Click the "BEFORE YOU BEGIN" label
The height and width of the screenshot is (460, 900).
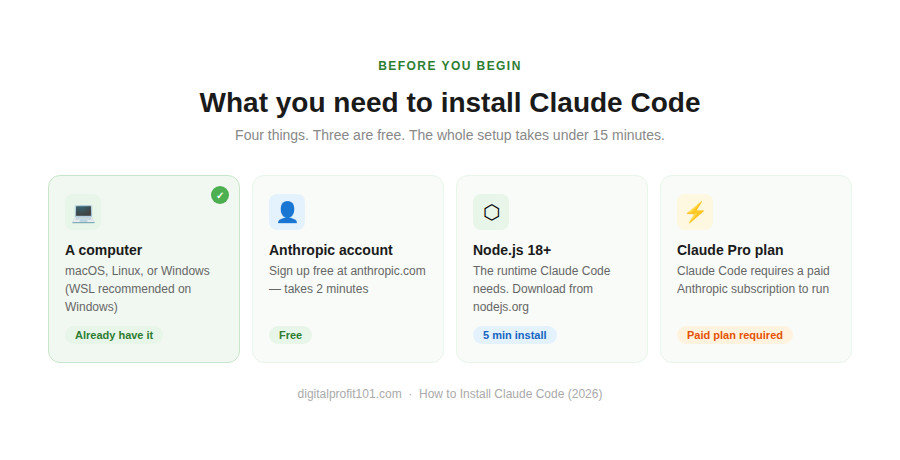(450, 66)
